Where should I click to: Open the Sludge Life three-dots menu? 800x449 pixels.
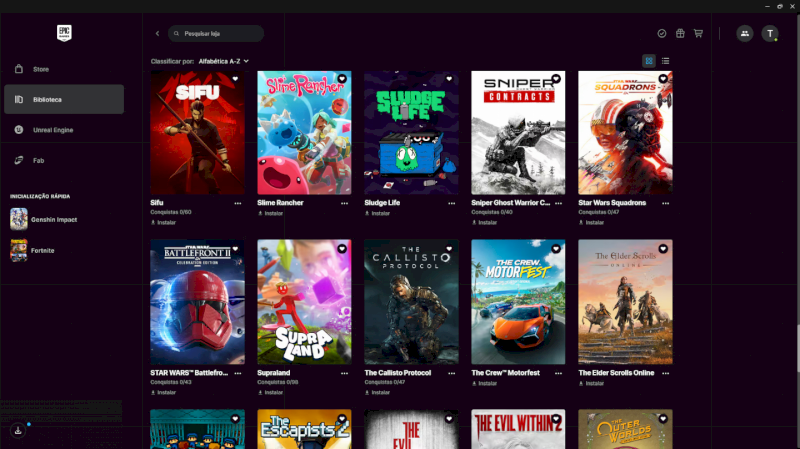[452, 203]
